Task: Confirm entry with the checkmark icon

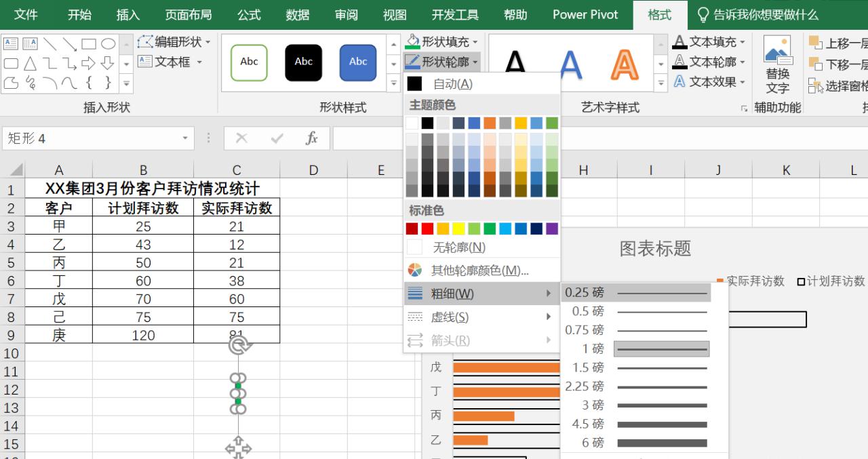Action: point(277,138)
